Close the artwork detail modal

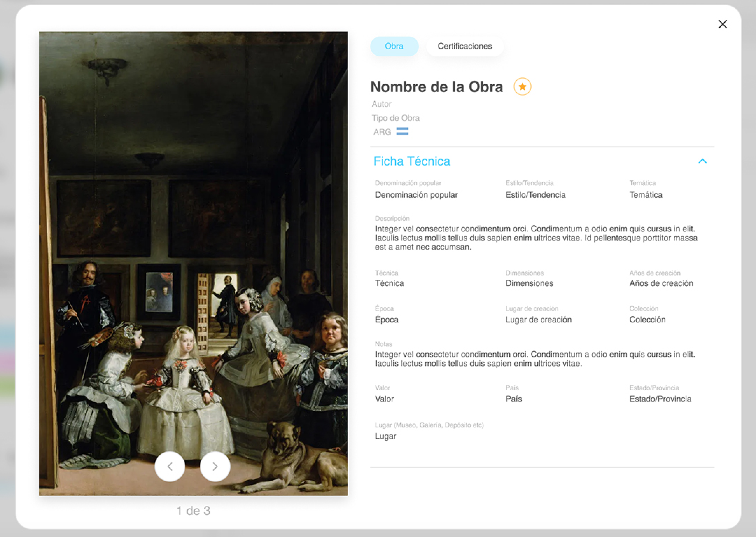[x=722, y=24]
